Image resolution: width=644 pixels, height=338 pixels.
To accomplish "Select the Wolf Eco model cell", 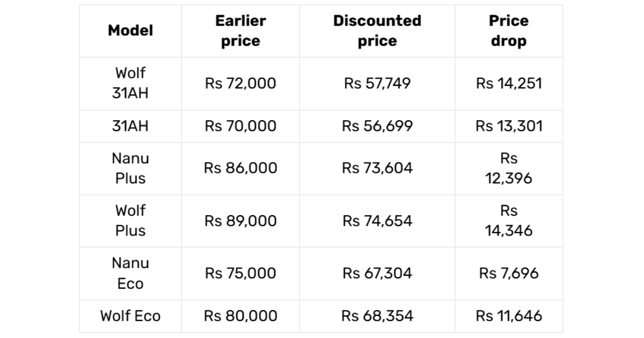I will pos(130,315).
